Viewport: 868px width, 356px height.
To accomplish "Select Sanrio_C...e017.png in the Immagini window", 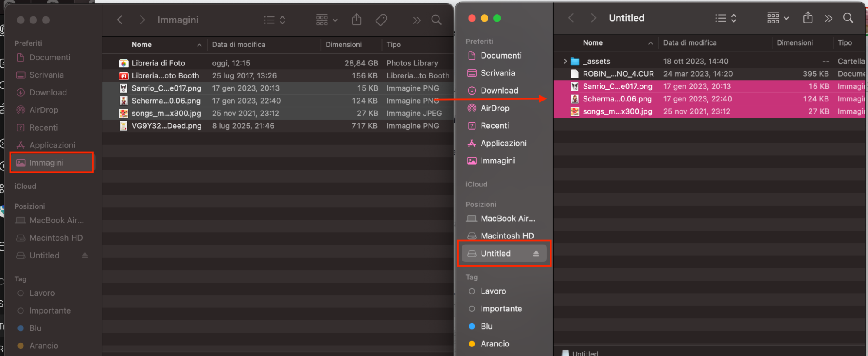I will [x=278, y=88].
